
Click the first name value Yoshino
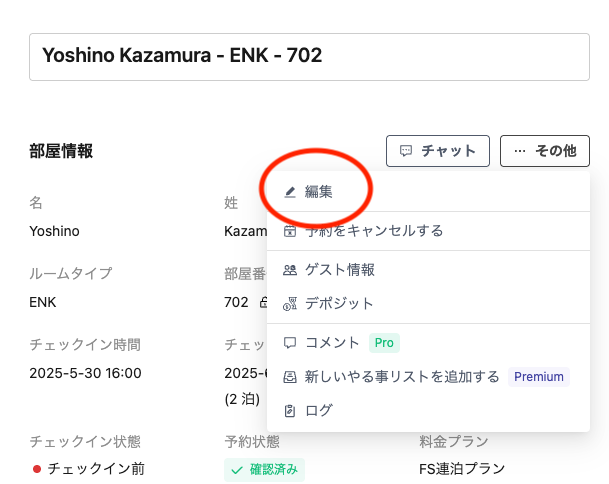[54, 231]
